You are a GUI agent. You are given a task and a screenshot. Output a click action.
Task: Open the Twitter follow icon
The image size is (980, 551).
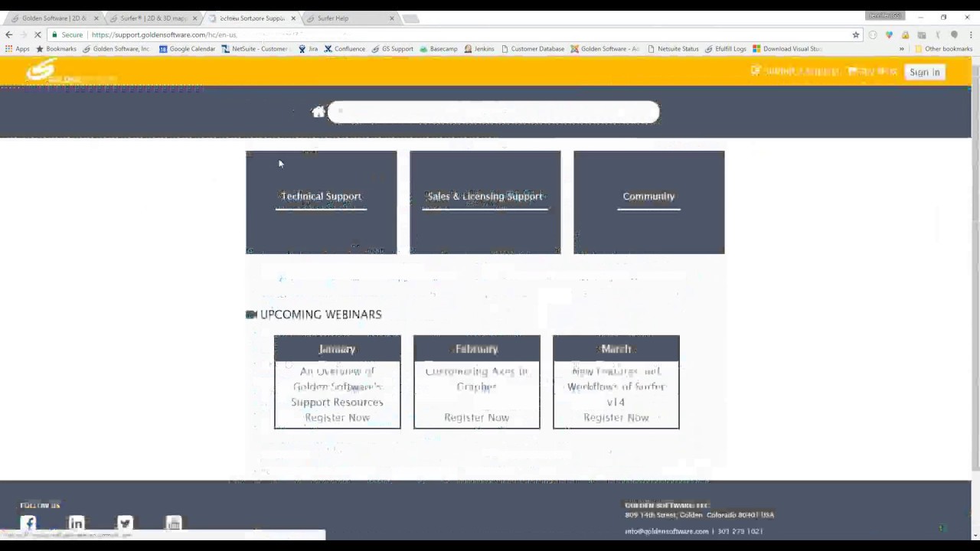coord(125,523)
